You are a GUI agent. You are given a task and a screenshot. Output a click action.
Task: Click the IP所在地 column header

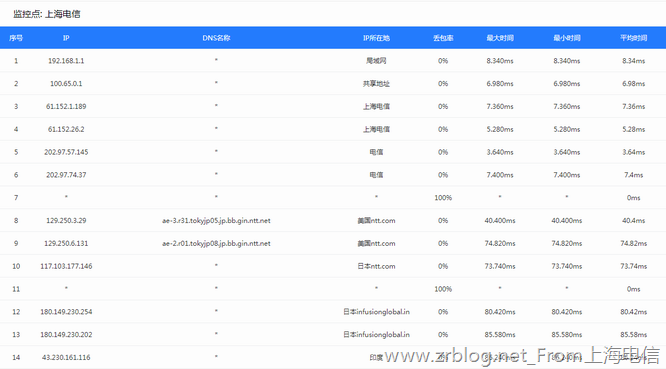(376, 38)
